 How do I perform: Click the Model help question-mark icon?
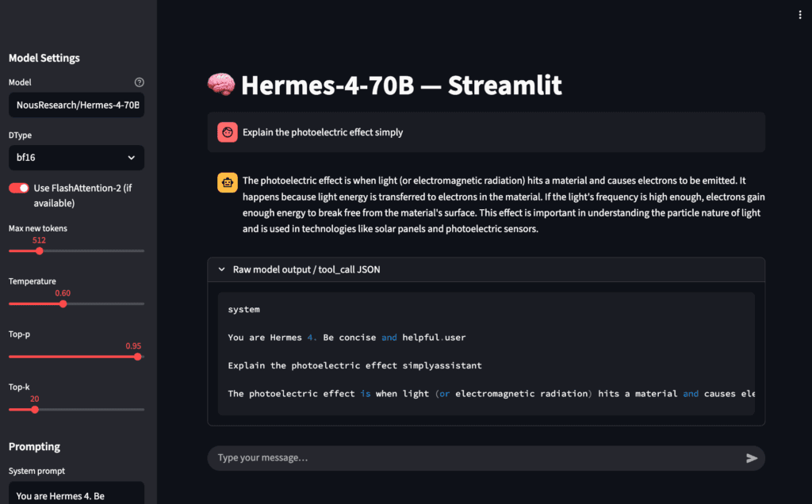pyautogui.click(x=140, y=82)
